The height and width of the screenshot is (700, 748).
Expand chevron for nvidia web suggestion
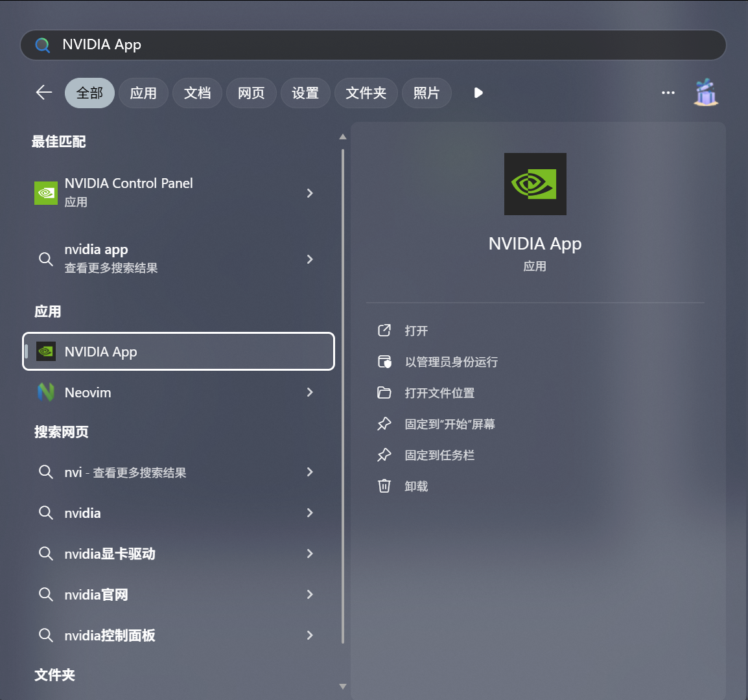pyautogui.click(x=310, y=513)
